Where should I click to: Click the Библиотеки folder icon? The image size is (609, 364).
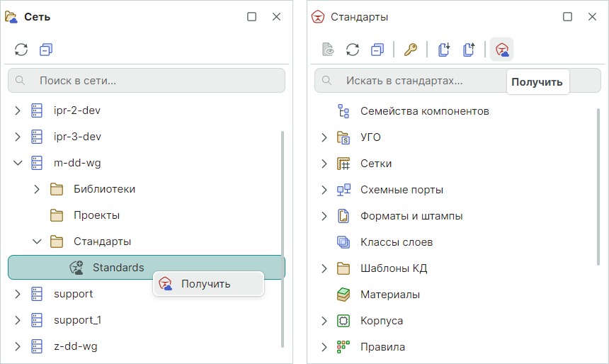click(x=57, y=189)
